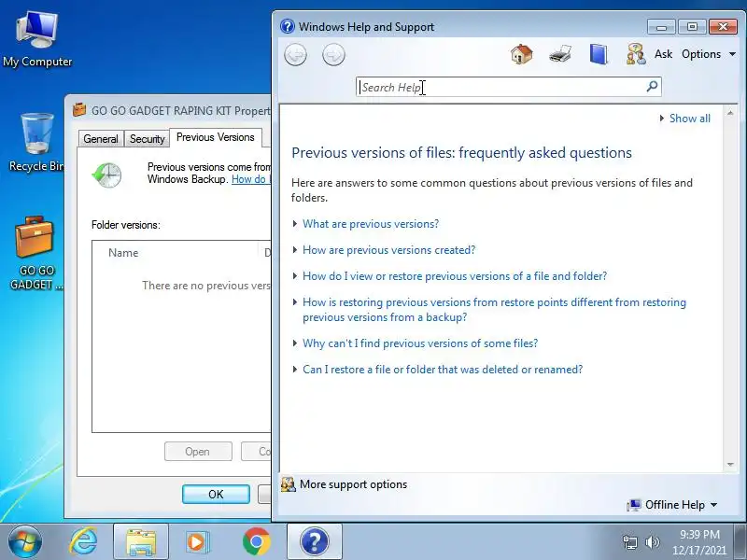Image resolution: width=747 pixels, height=560 pixels.
Task: Switch to the Security tab in Properties
Action: (x=147, y=138)
